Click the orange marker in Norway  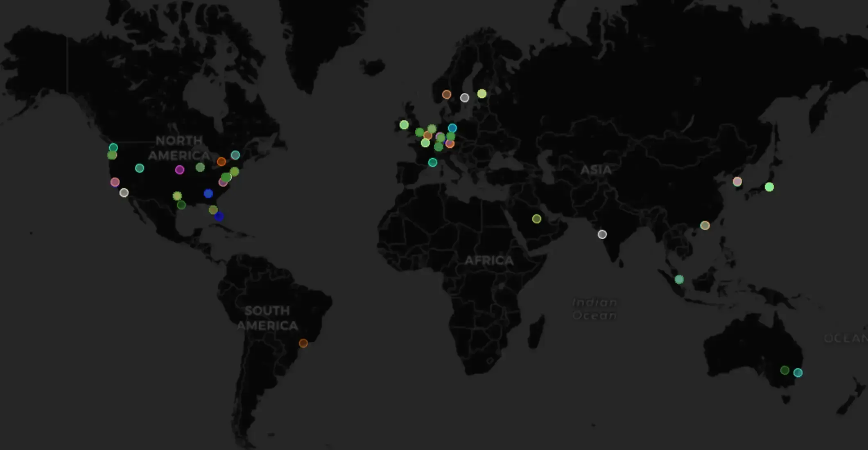446,94
